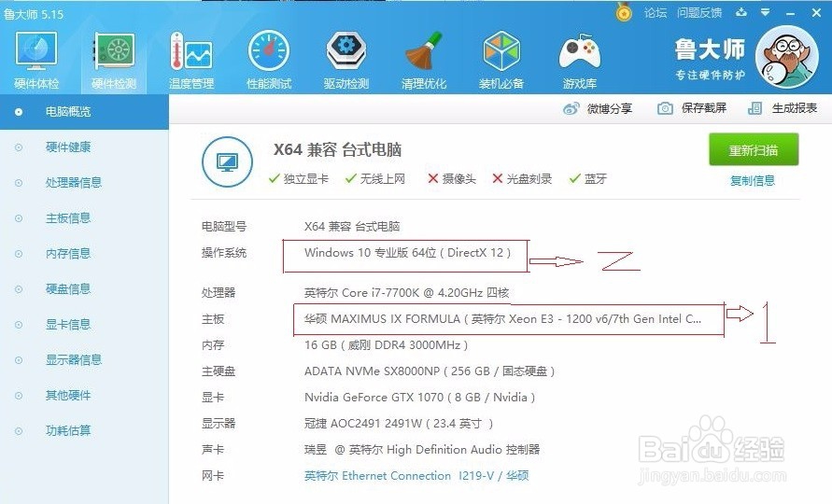Click 生成报表 generate report text
The width and height of the screenshot is (832, 504).
(x=795, y=109)
